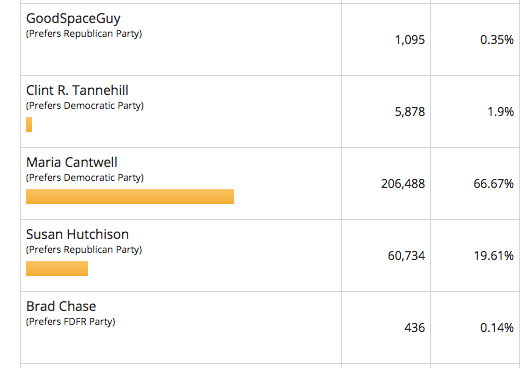Select Susan Hutchison candidate name

(77, 234)
